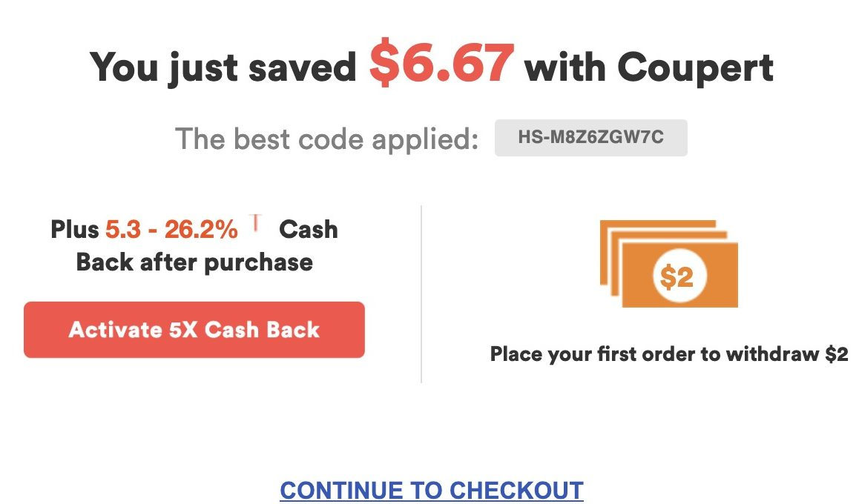Screen dimensions: 859x504
Task: Click the vertical divider between the two panels
Action: [421, 294]
